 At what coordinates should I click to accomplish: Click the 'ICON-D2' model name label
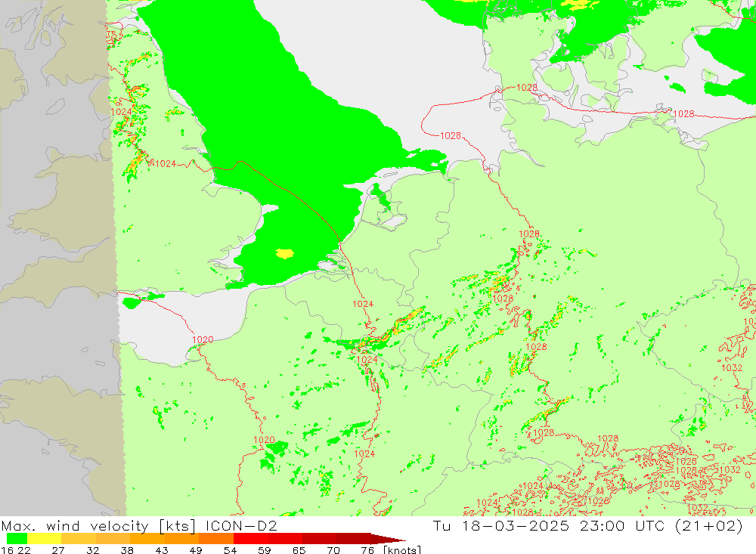tap(241, 525)
